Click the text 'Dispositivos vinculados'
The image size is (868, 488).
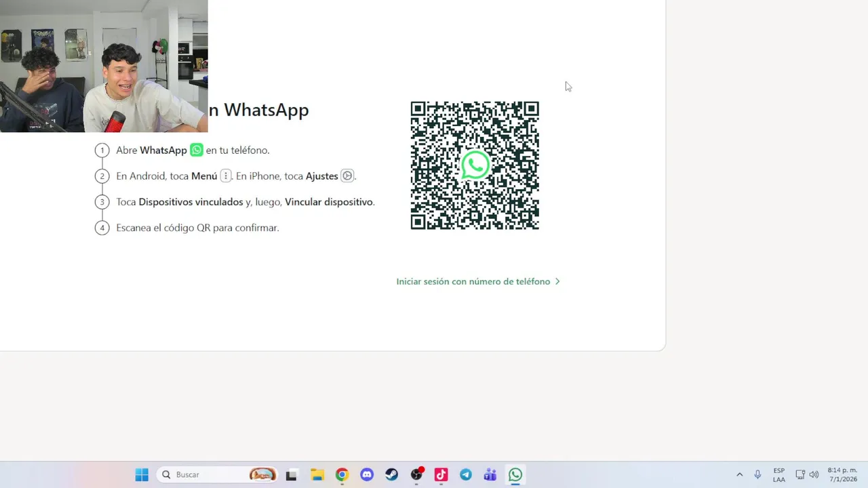(191, 202)
